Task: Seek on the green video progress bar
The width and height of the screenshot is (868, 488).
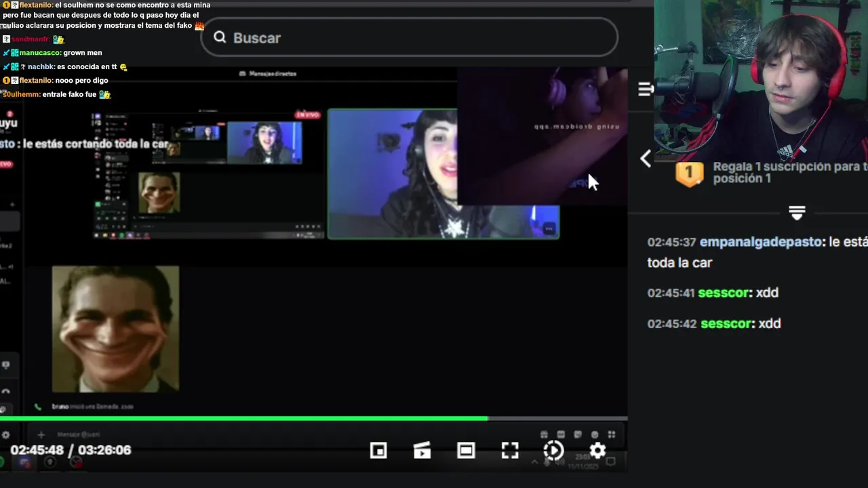Action: tap(313, 419)
